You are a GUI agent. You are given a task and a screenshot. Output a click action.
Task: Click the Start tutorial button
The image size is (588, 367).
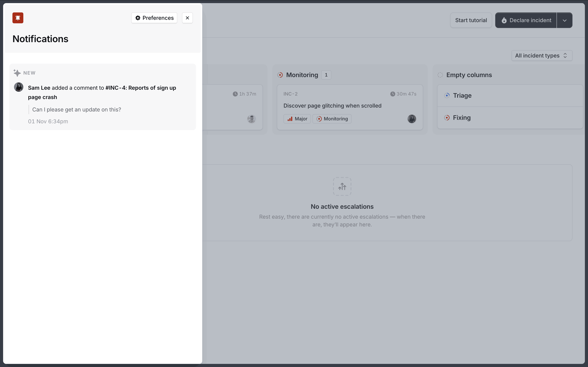(471, 20)
